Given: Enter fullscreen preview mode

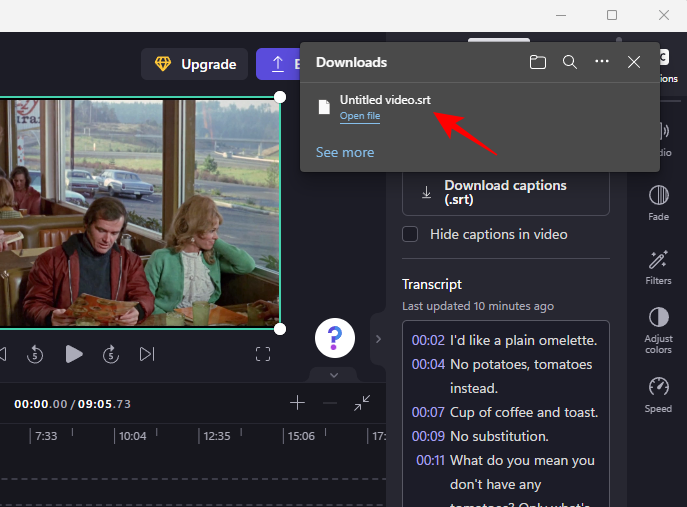Looking at the screenshot, I should coord(263,353).
